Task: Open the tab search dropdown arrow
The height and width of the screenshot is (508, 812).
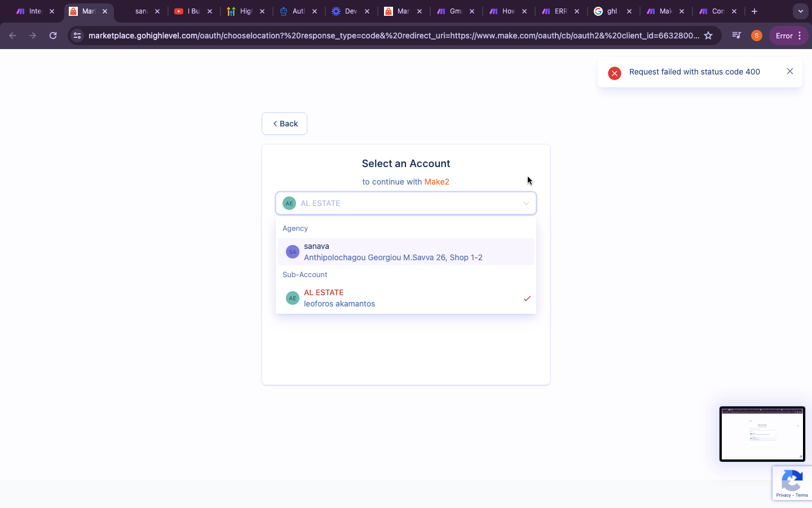Action: pyautogui.click(x=800, y=11)
